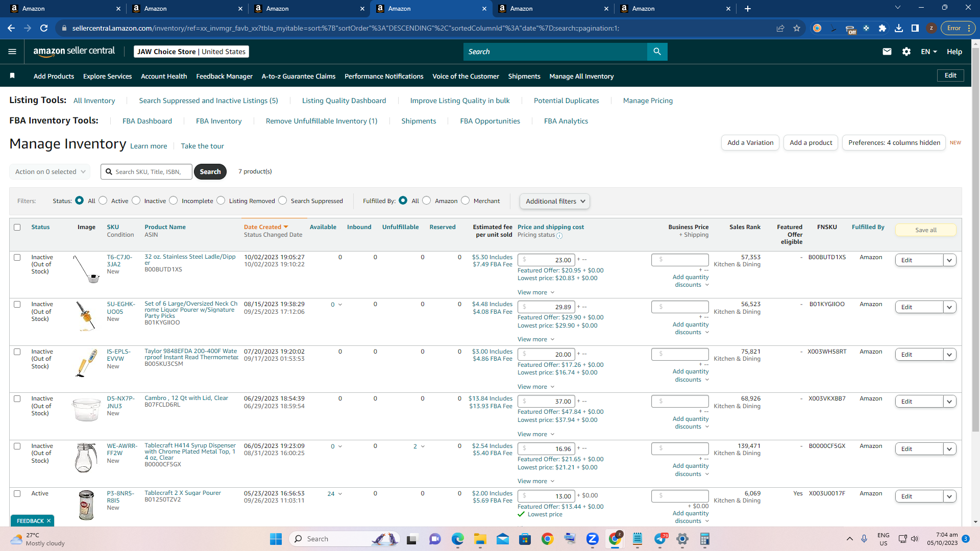Click the stainless steel ladle product image
Viewport: 980px width, 551px height.
(86, 268)
